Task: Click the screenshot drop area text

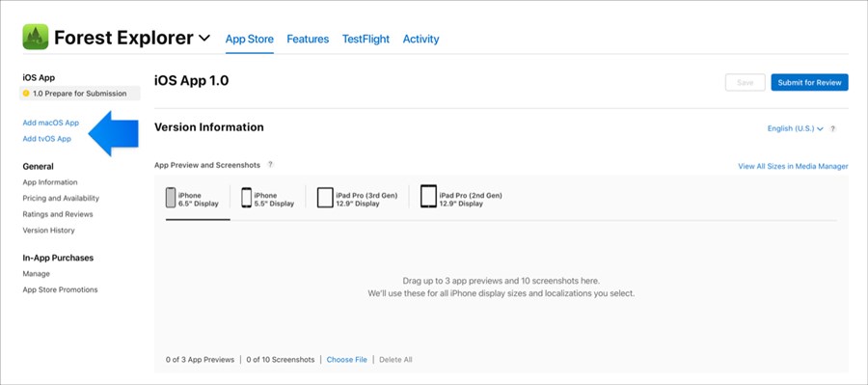Action: click(501, 287)
